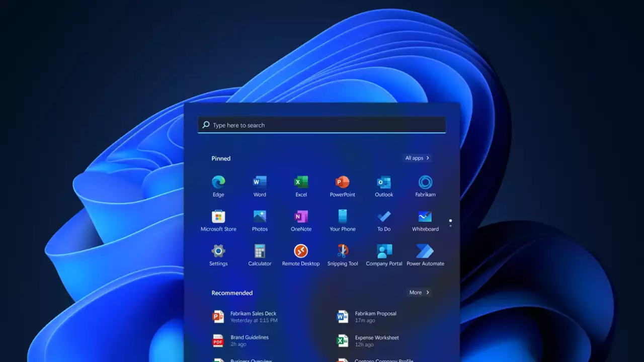The height and width of the screenshot is (362, 644).
Task: Show More recommended items
Action: (420, 292)
